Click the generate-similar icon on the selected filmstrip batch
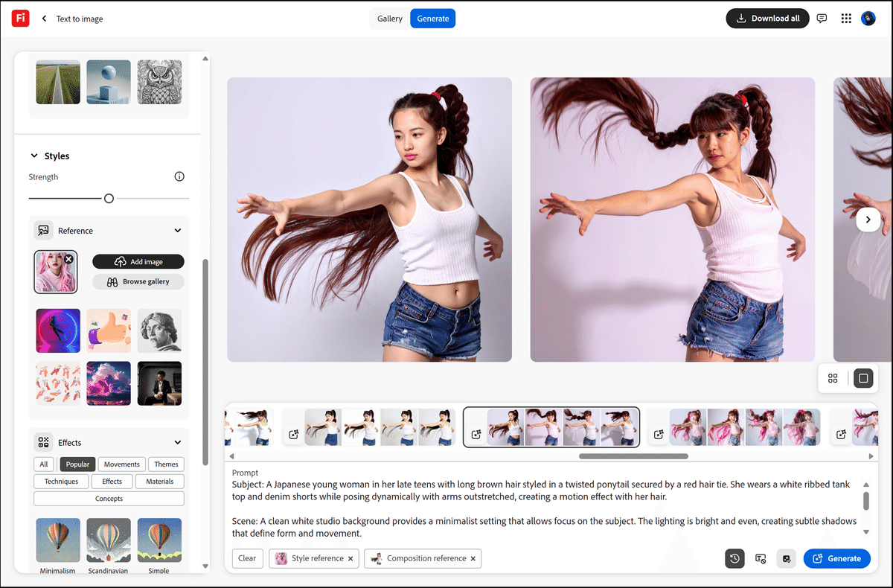 [x=476, y=434]
